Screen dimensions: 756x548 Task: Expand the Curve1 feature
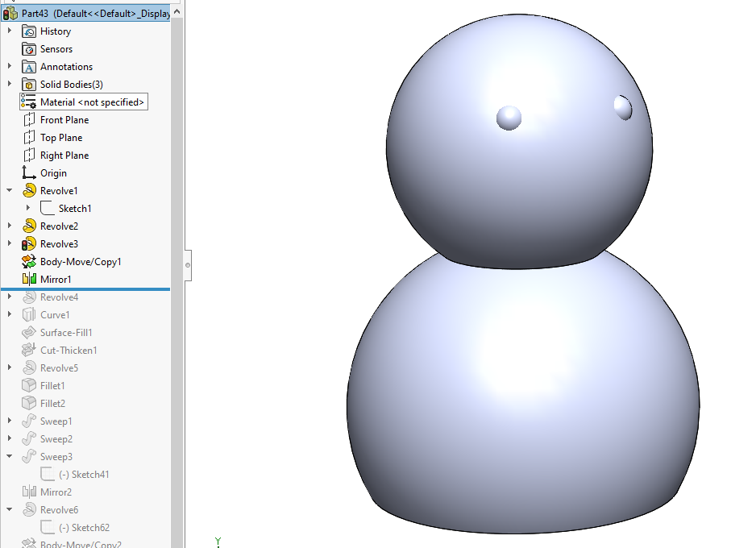point(10,314)
